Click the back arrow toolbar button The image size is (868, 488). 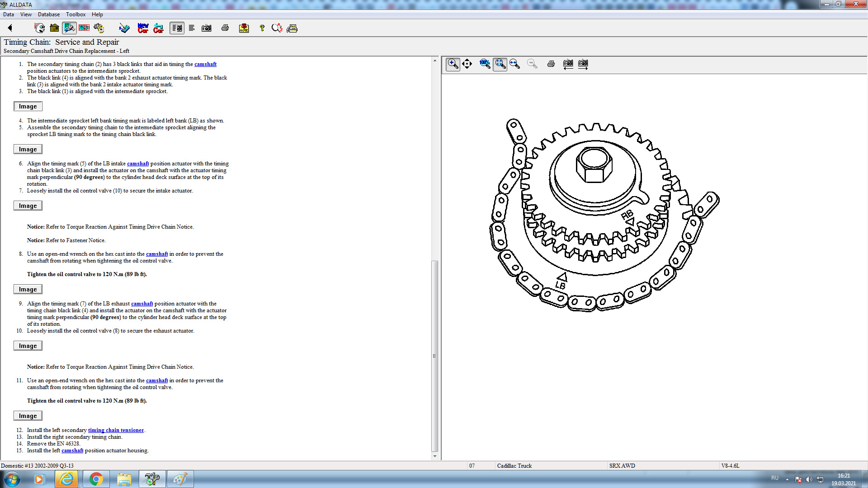tap(10, 28)
